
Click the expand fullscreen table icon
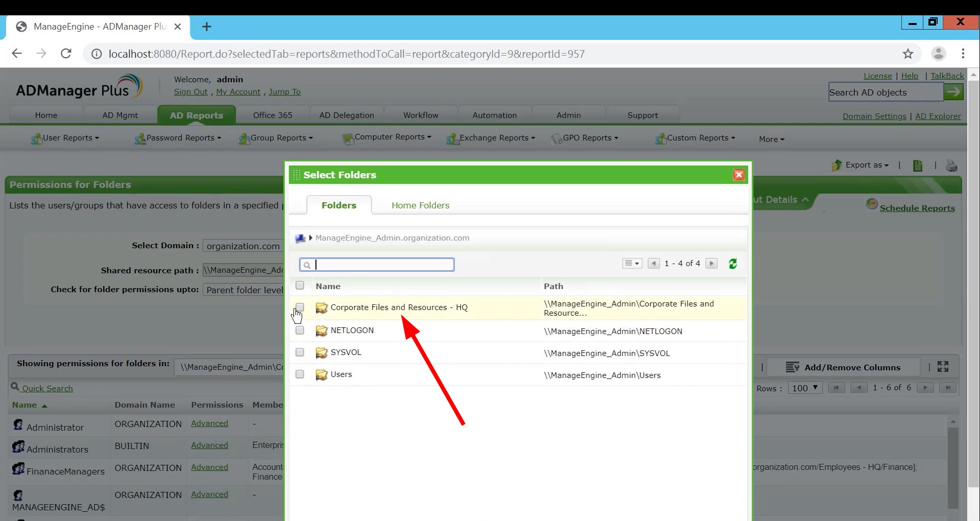pyautogui.click(x=943, y=367)
